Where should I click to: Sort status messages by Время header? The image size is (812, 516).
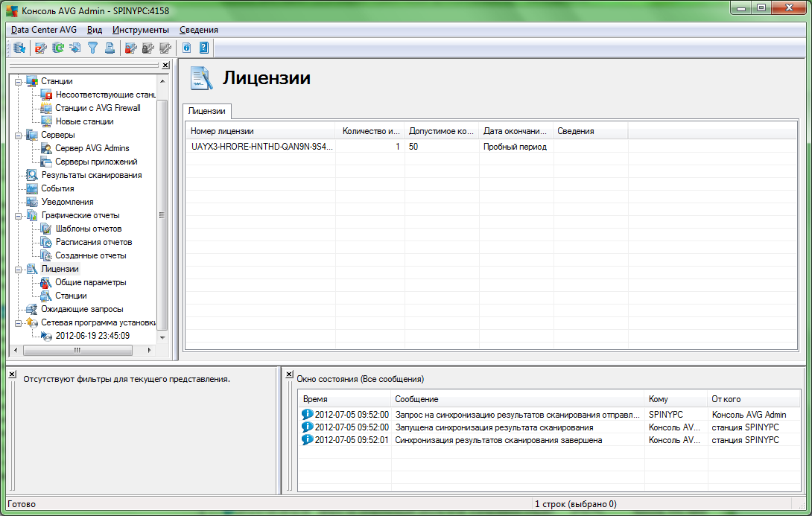tap(344, 399)
